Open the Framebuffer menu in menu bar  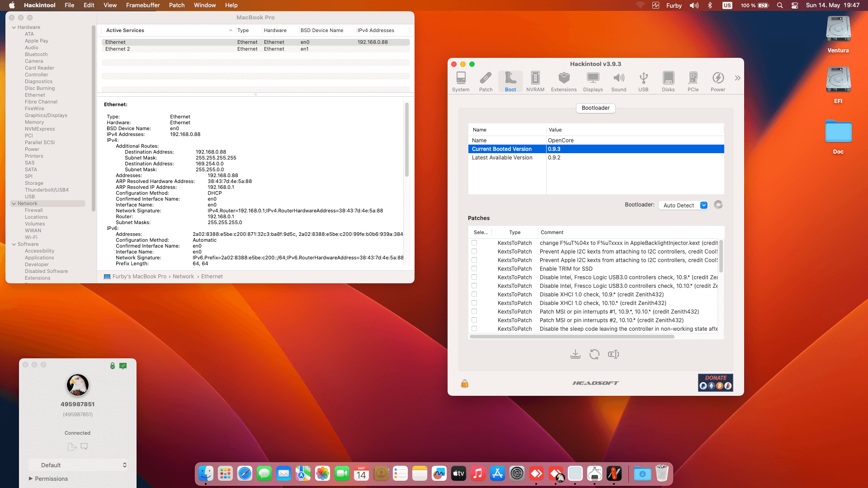(142, 5)
